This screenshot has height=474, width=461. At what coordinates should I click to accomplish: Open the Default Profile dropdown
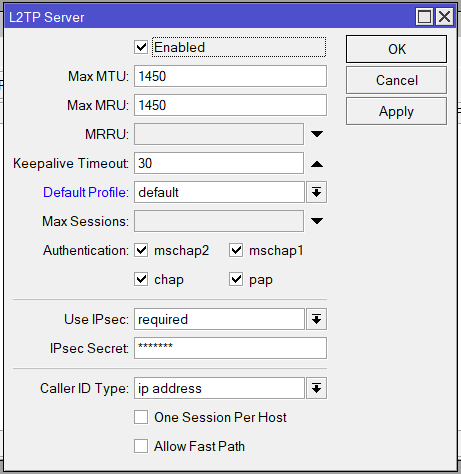click(x=316, y=192)
